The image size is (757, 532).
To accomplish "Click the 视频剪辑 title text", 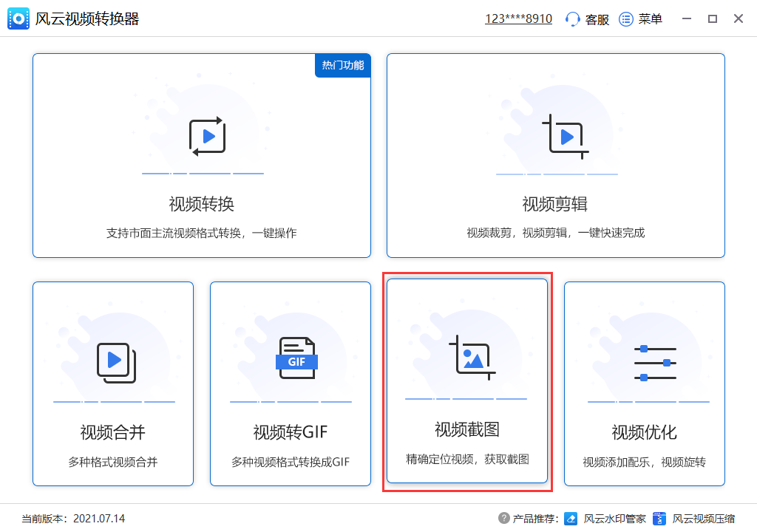I will (554, 204).
